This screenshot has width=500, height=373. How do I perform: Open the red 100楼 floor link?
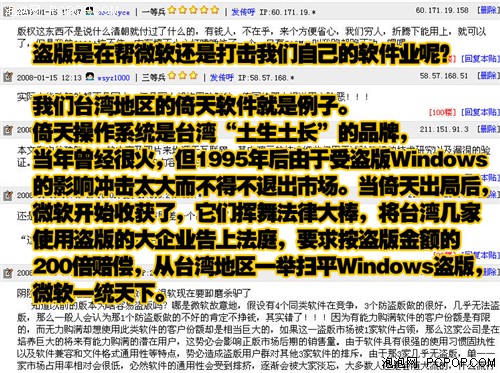(442, 112)
